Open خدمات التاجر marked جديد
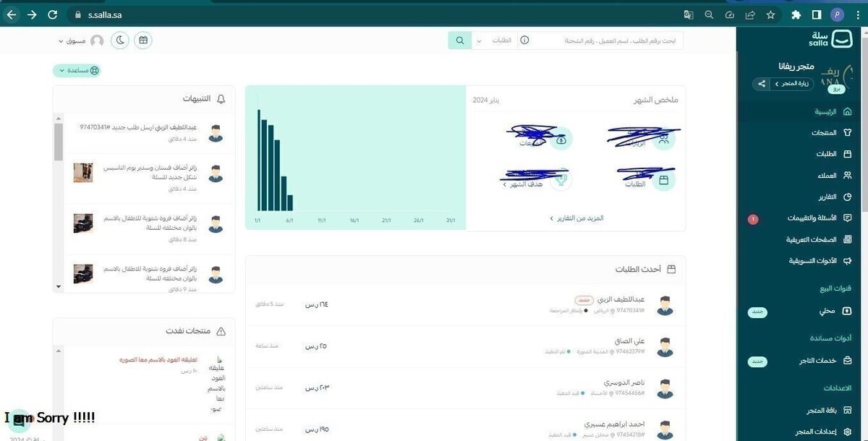 click(821, 360)
